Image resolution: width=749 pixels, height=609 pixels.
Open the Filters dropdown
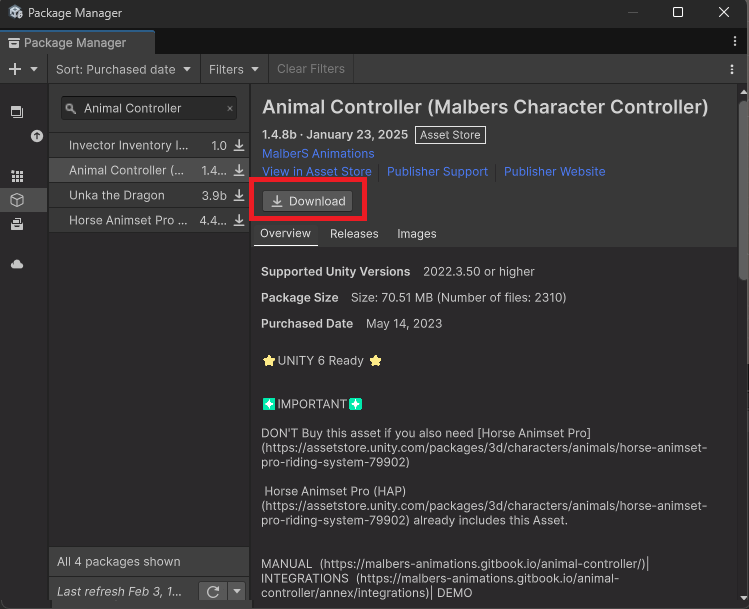[x=234, y=69]
